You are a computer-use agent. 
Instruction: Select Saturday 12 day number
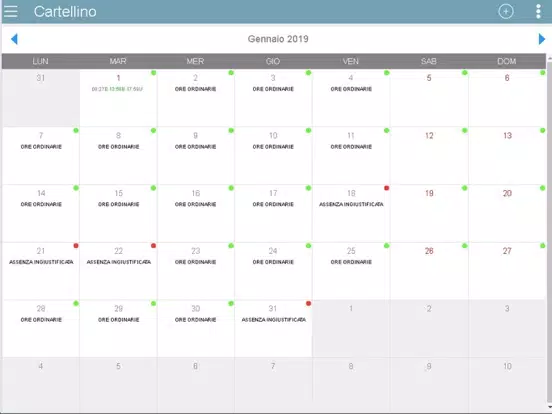tap(429, 136)
